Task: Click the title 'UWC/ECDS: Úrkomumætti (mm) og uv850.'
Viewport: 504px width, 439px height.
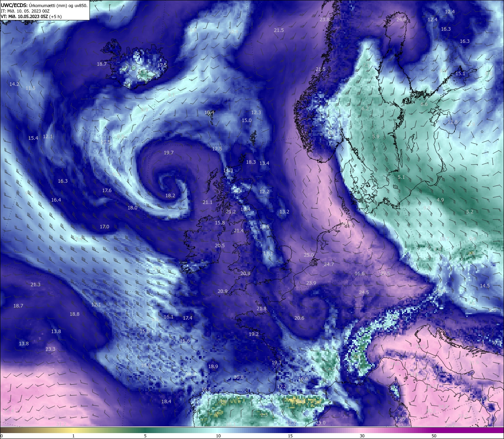Action: tap(44, 5)
